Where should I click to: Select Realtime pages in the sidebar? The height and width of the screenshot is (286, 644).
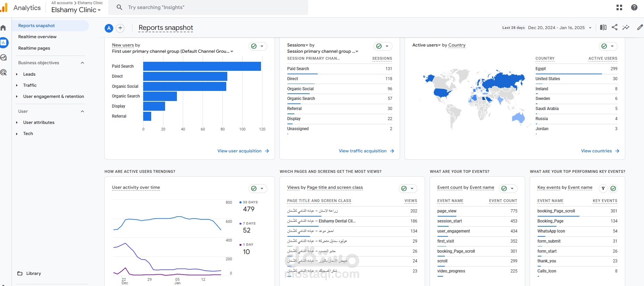point(34,48)
